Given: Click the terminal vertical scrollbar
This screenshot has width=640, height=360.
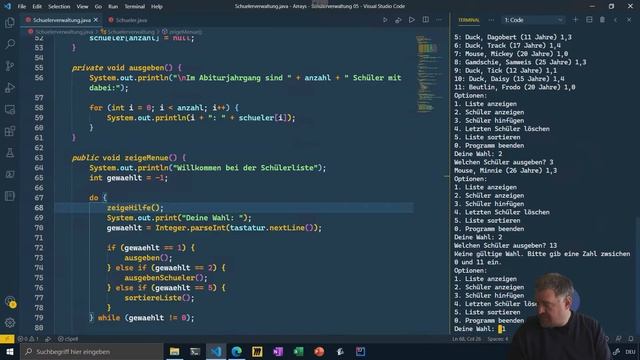Looking at the screenshot, I should (638, 276).
